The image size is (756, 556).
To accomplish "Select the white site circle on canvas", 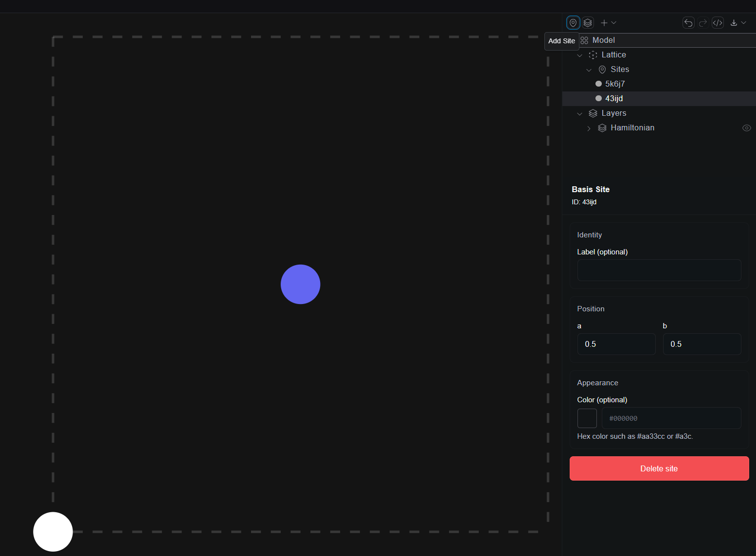I will point(53,532).
